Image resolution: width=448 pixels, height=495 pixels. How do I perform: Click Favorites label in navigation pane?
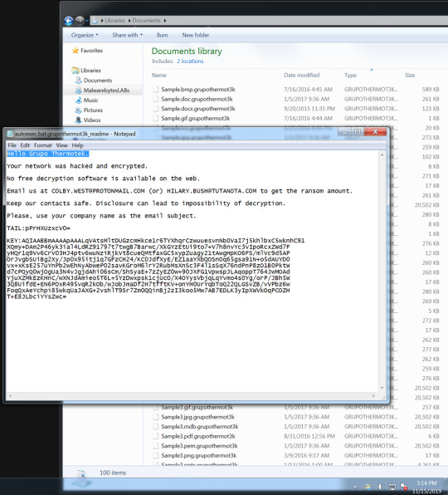point(92,51)
